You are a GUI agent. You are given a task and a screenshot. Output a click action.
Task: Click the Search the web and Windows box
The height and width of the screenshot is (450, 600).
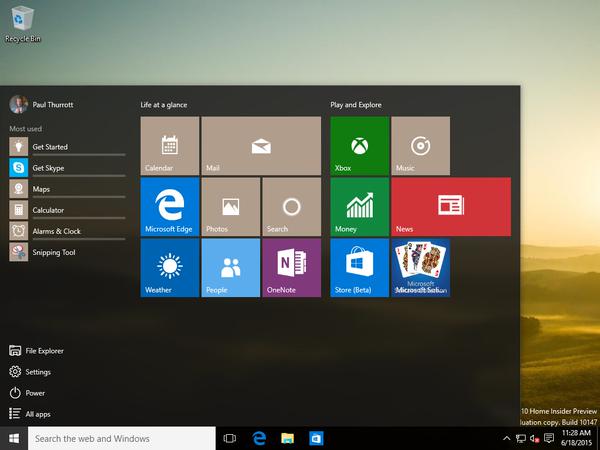[x=122, y=438]
